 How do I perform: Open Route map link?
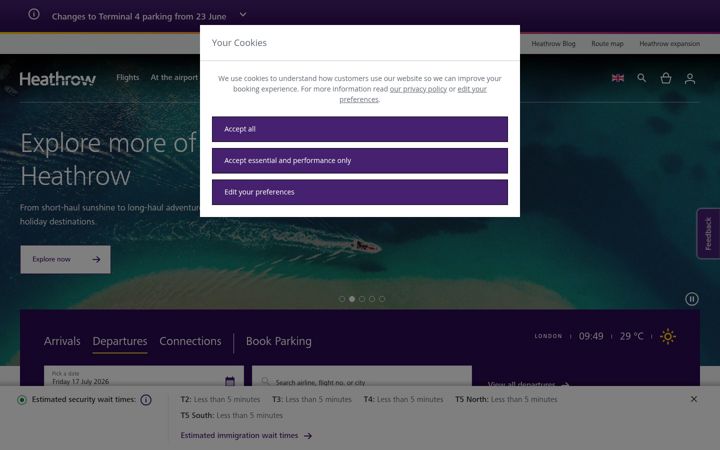coord(607,44)
